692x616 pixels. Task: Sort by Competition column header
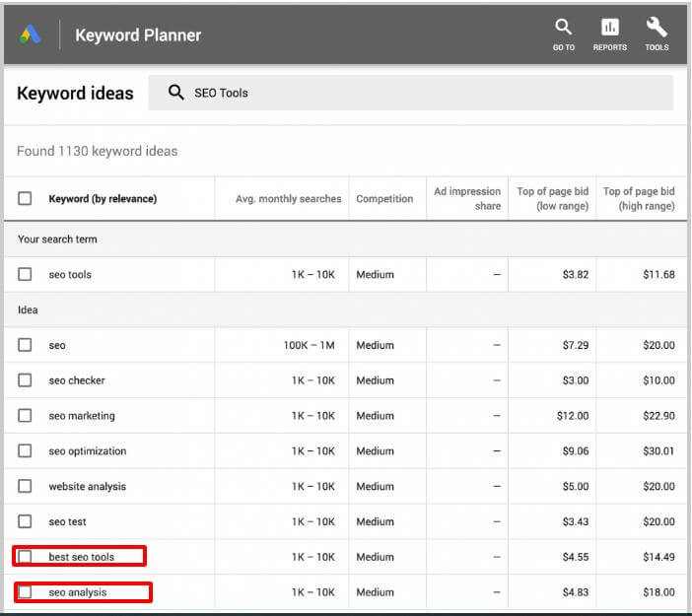click(384, 198)
